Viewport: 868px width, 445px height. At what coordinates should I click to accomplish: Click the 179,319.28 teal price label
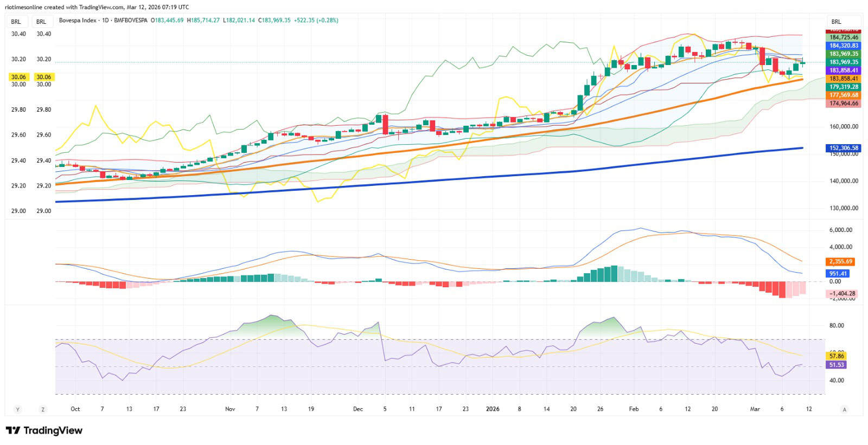pos(844,87)
